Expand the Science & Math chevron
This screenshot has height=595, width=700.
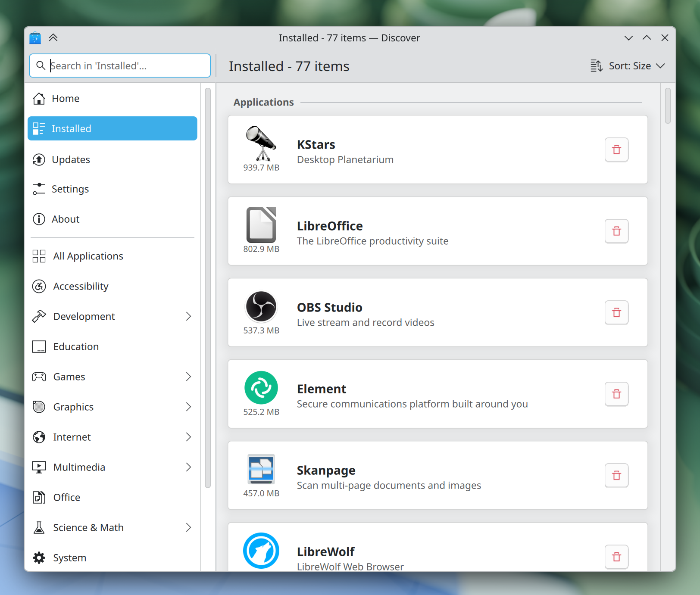(188, 527)
